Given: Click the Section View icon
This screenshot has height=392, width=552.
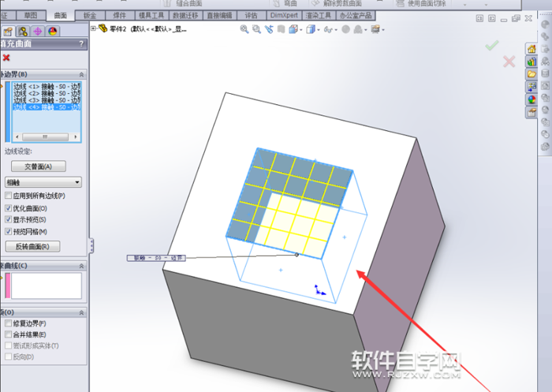Looking at the screenshot, I should point(281,29).
